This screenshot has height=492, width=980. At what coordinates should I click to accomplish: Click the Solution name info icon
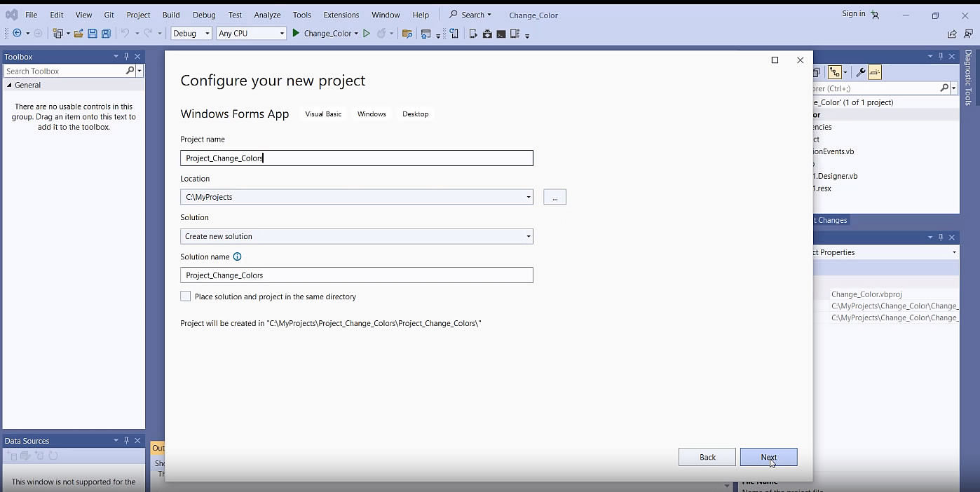pos(237,257)
